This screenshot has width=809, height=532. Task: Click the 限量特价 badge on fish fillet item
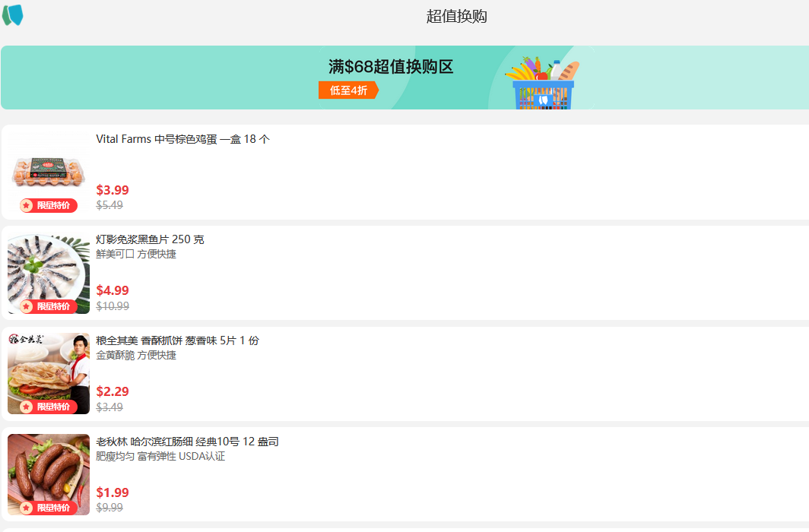tap(49, 307)
